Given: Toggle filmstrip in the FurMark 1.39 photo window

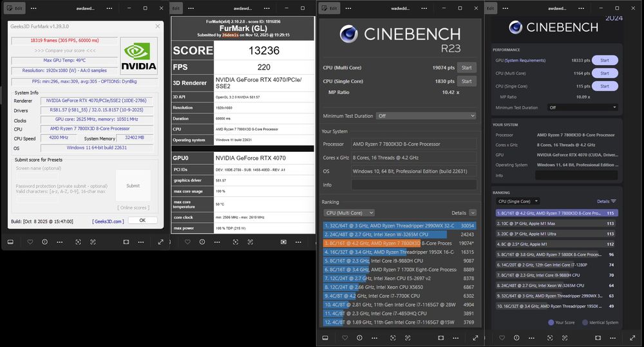Looking at the screenshot, I should 11,242.
